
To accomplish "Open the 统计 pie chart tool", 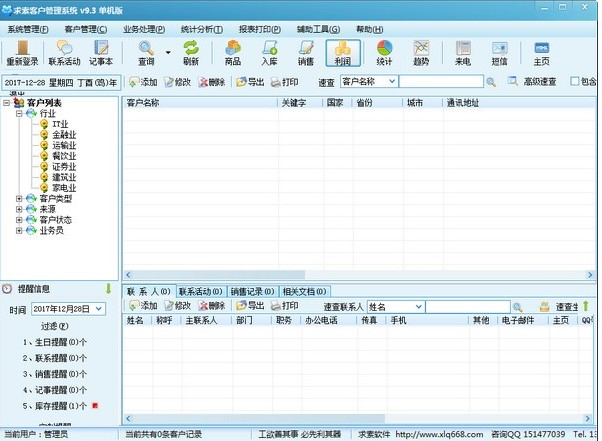I will tap(384, 53).
